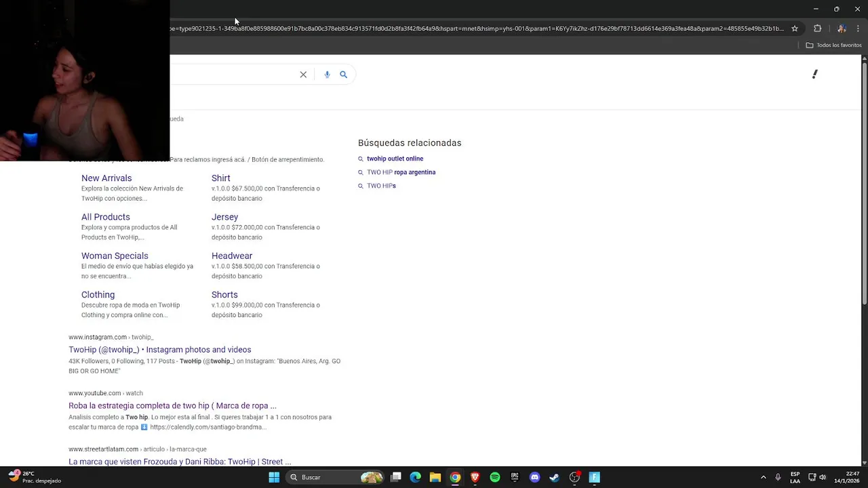Switch to Google Chrome in the taskbar
The height and width of the screenshot is (488, 868).
[x=455, y=477]
